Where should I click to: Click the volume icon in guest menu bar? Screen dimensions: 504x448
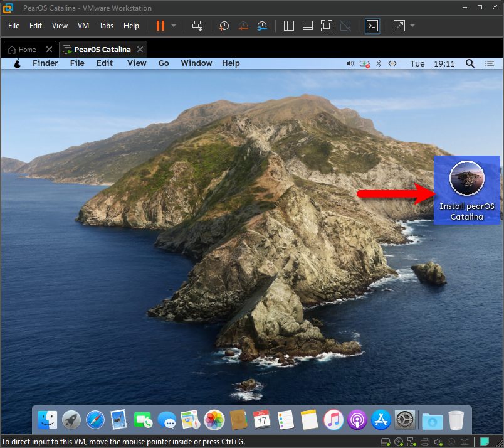click(350, 63)
